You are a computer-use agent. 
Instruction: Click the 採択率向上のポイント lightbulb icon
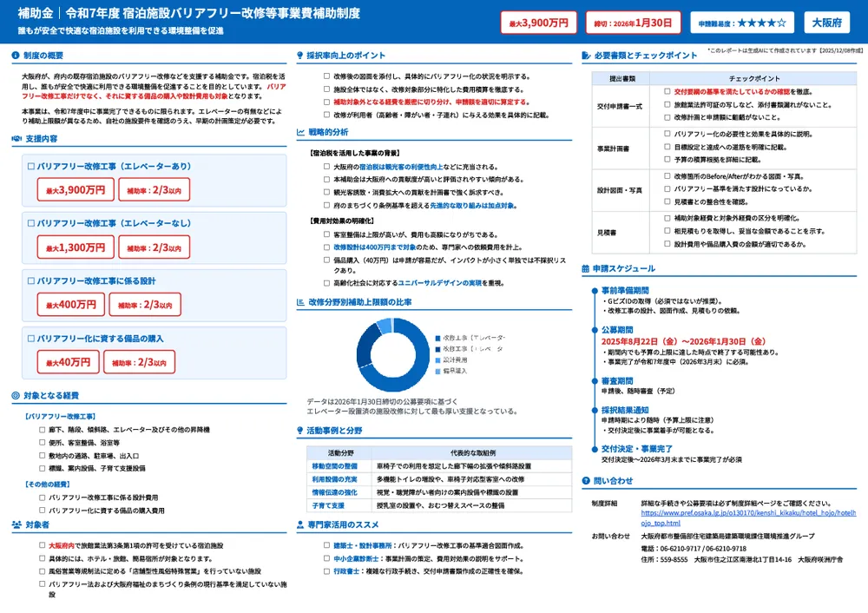pos(299,57)
